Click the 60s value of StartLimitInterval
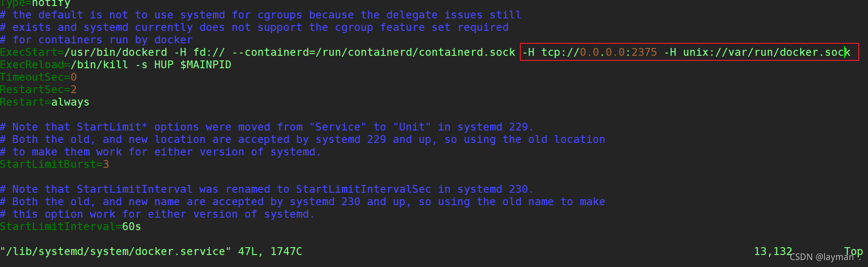The width and height of the screenshot is (868, 267). pyautogui.click(x=131, y=227)
